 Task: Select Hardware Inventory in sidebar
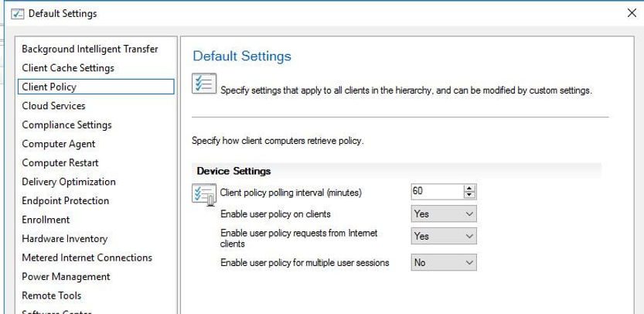[x=64, y=239]
